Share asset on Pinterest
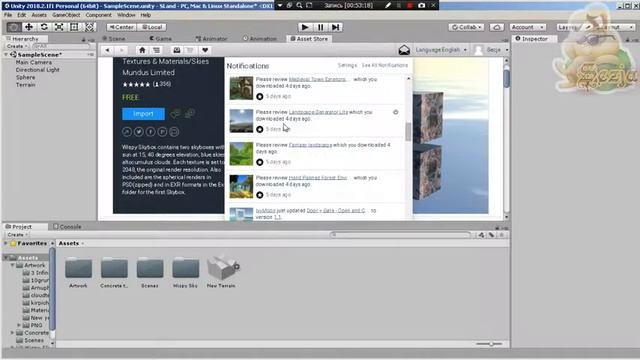640x360 pixels. pos(162,132)
